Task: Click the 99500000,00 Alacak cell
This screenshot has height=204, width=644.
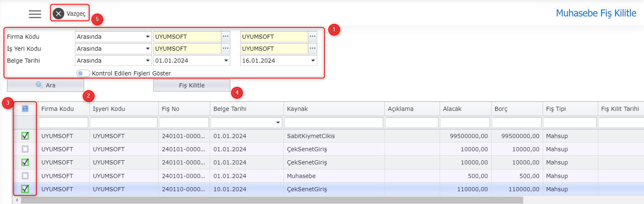Action: [465, 136]
